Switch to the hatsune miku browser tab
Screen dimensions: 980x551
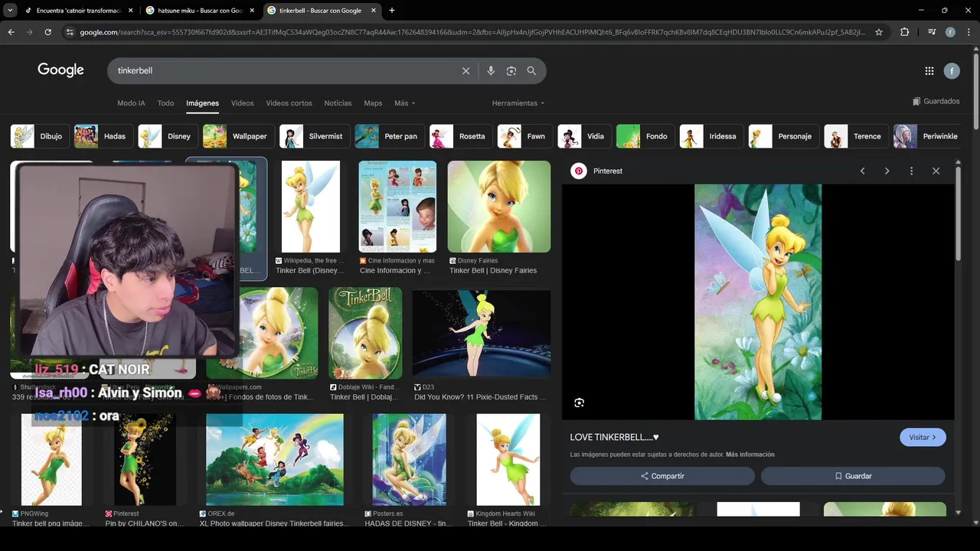point(199,11)
